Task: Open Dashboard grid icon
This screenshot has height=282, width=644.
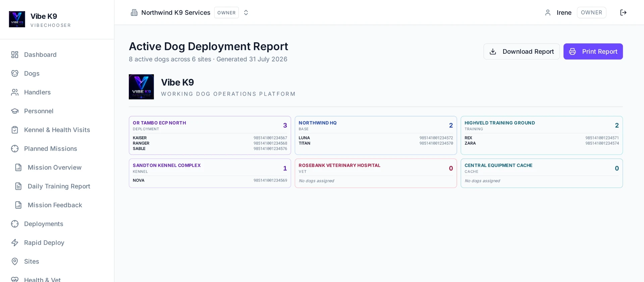Action: (x=15, y=55)
